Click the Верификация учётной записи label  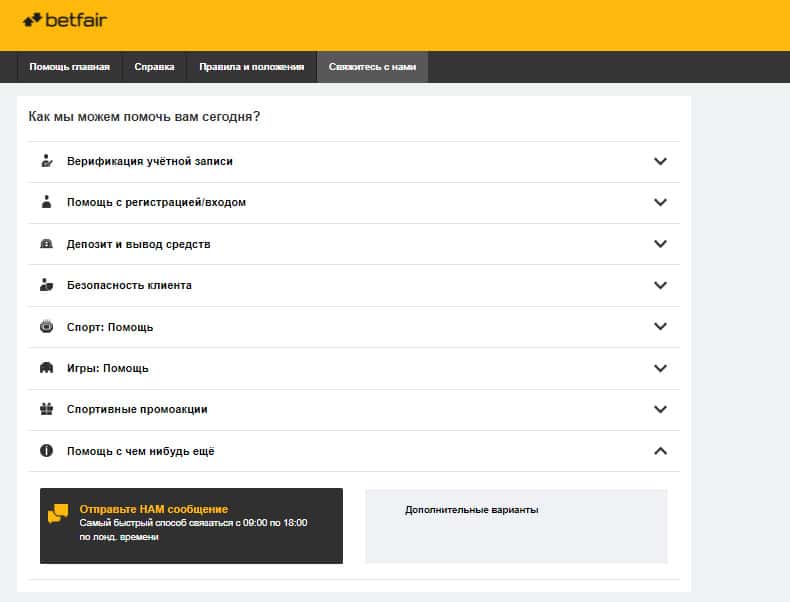click(150, 161)
